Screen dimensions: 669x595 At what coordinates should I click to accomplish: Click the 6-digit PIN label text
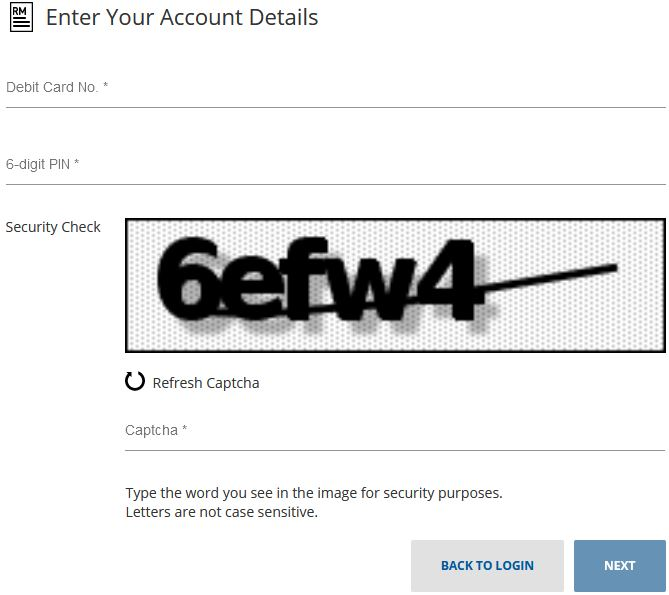click(42, 165)
